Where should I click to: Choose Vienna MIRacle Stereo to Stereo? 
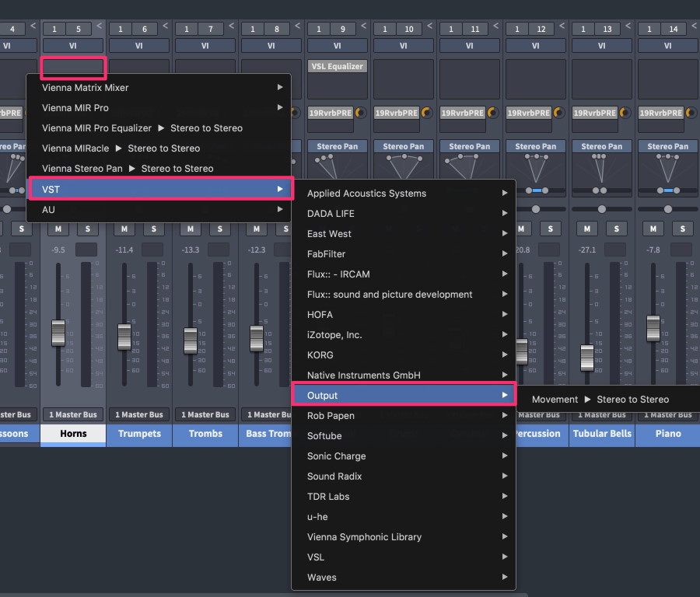[x=159, y=148]
